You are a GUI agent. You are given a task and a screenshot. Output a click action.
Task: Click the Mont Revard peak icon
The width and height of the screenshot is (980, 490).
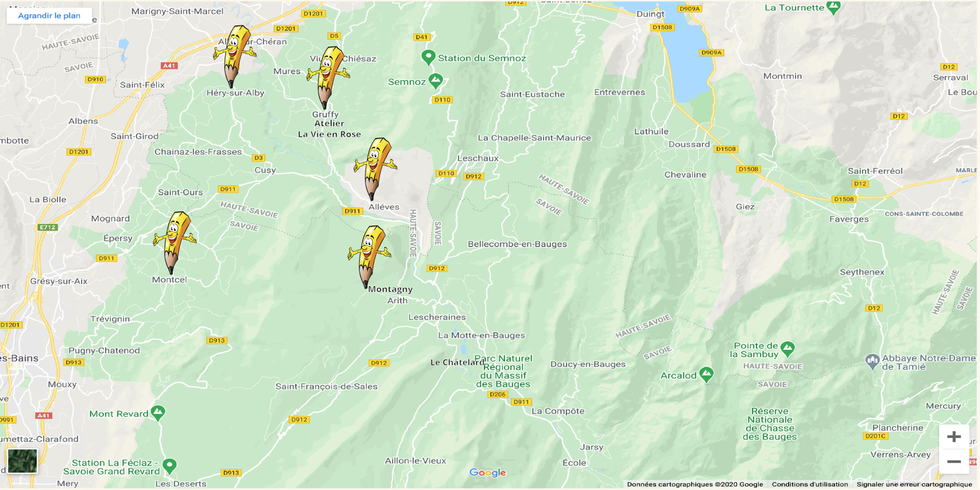pyautogui.click(x=158, y=413)
